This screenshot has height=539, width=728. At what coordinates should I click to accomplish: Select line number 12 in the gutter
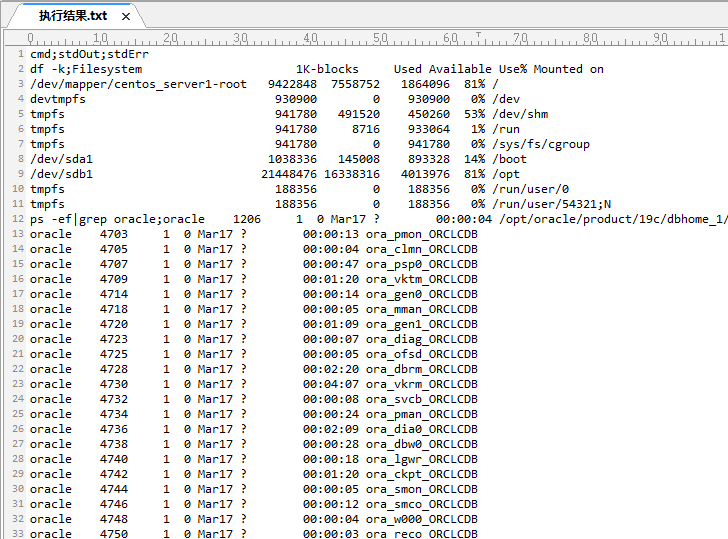click(18, 219)
